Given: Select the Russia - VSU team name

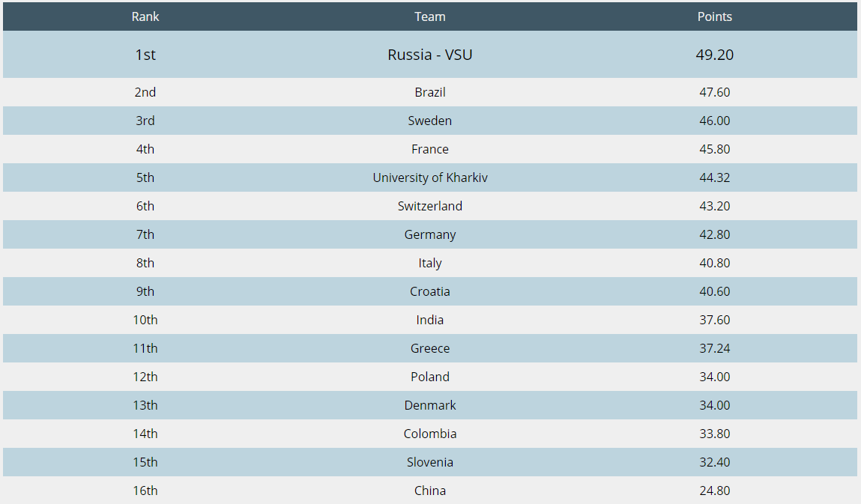Looking at the screenshot, I should click(x=430, y=55).
